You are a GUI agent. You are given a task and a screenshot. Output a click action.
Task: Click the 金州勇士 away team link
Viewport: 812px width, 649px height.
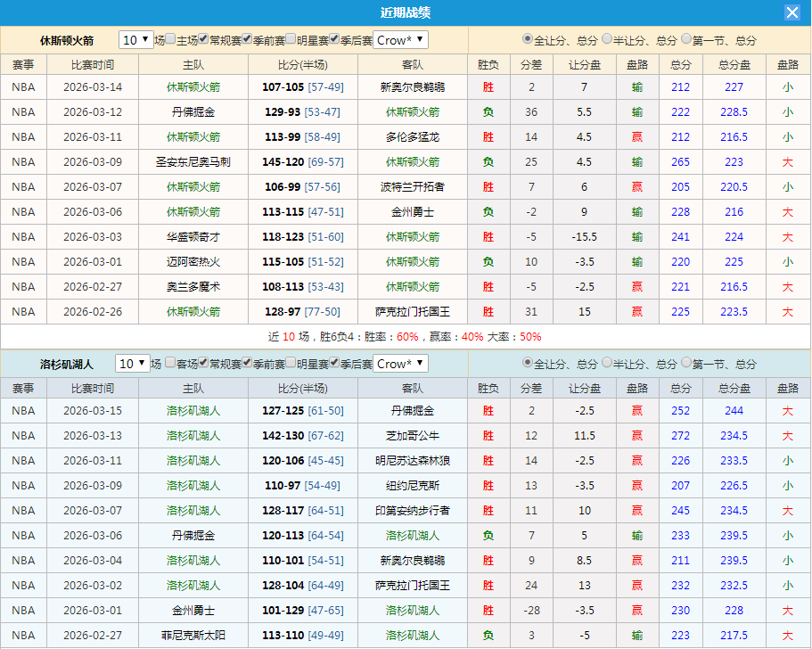[x=411, y=211]
